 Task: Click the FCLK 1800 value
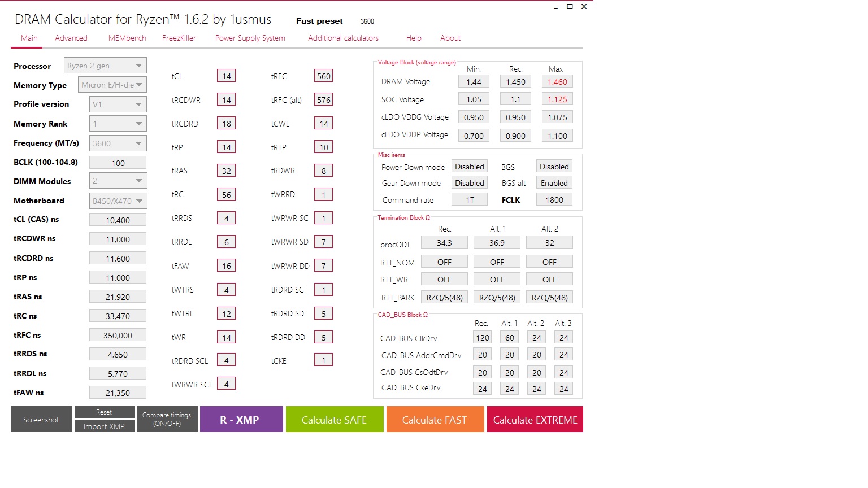pyautogui.click(x=554, y=199)
